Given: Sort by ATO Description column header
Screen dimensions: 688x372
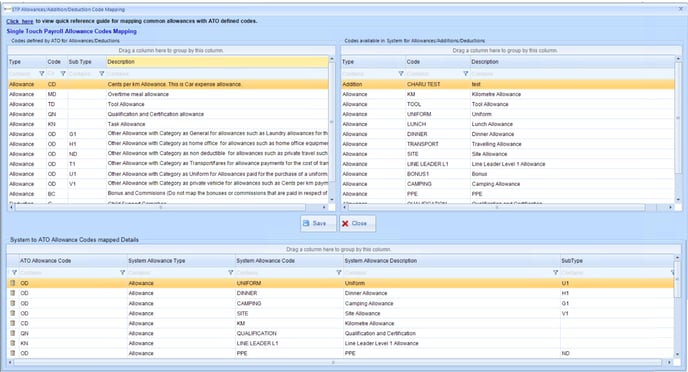Looking at the screenshot, I should tap(217, 62).
